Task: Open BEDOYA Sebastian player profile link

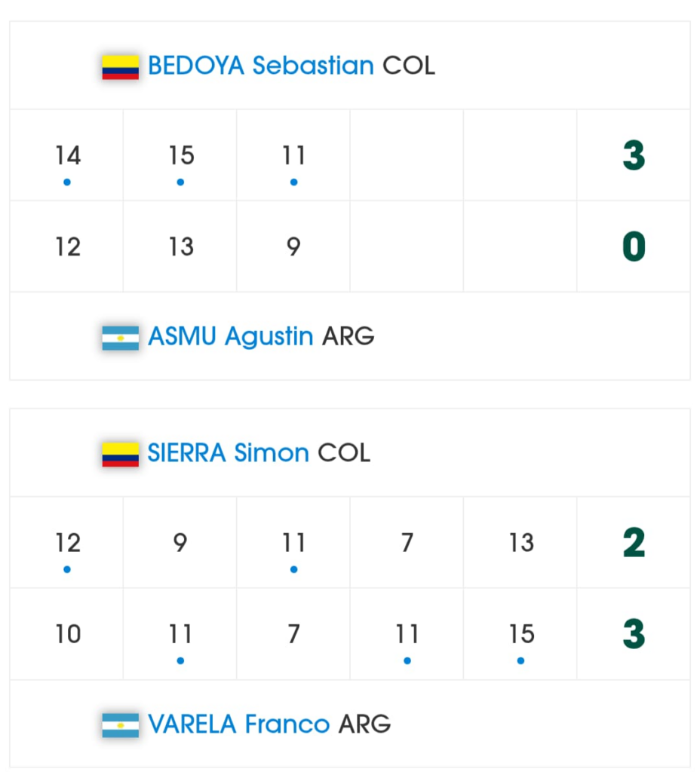Action: tap(261, 66)
